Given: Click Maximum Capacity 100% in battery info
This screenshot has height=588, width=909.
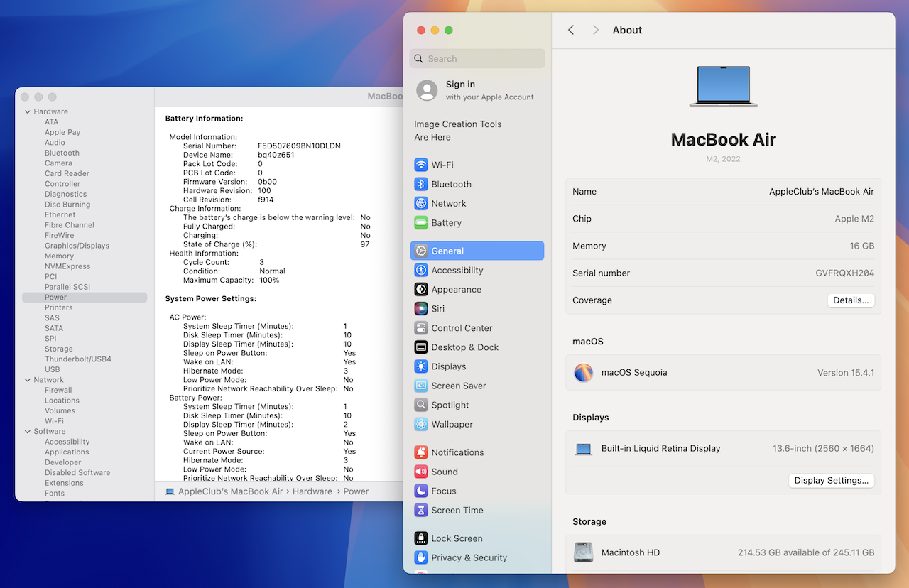Looking at the screenshot, I should pos(232,280).
